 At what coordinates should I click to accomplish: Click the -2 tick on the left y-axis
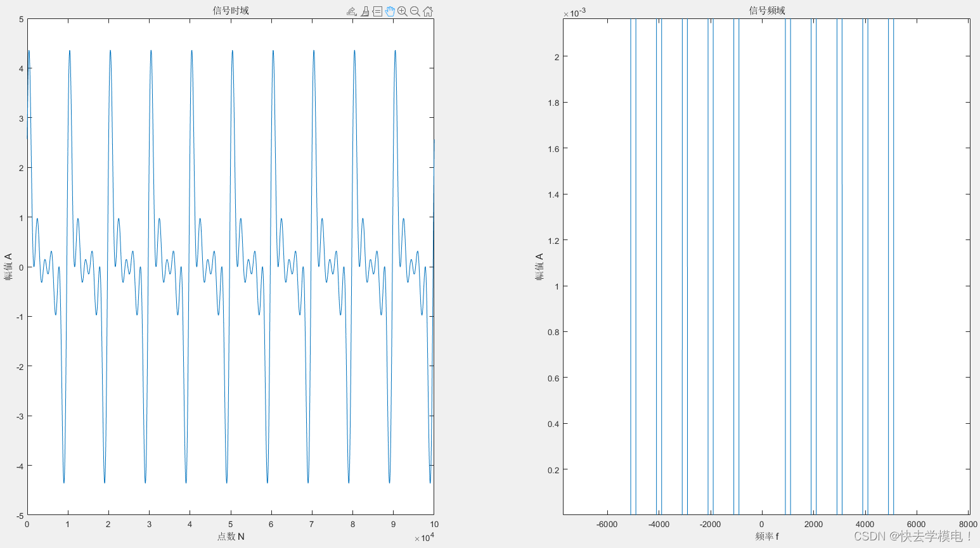(20, 367)
